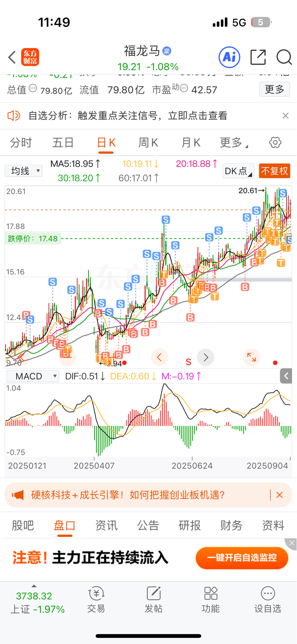This screenshot has width=297, height=644.
Task: Switch to 分时 chart tab
Action: (21, 143)
